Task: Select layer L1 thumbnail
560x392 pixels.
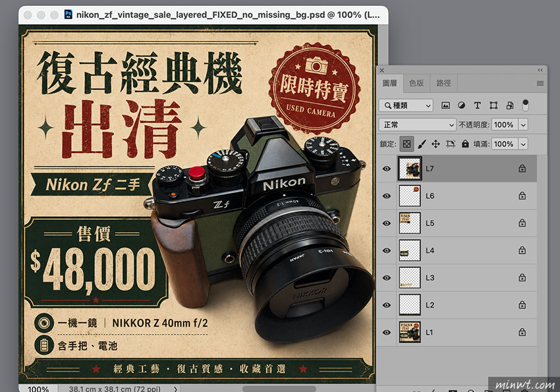Action: pyautogui.click(x=410, y=332)
